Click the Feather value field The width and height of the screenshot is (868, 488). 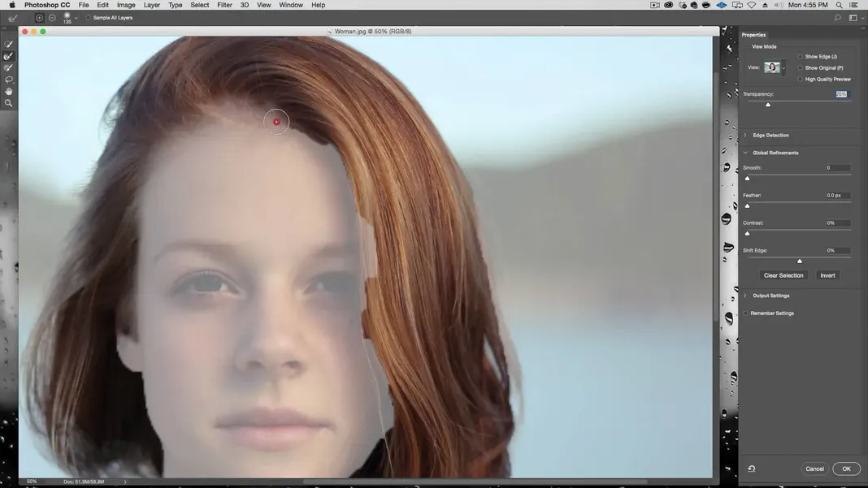[x=838, y=196]
